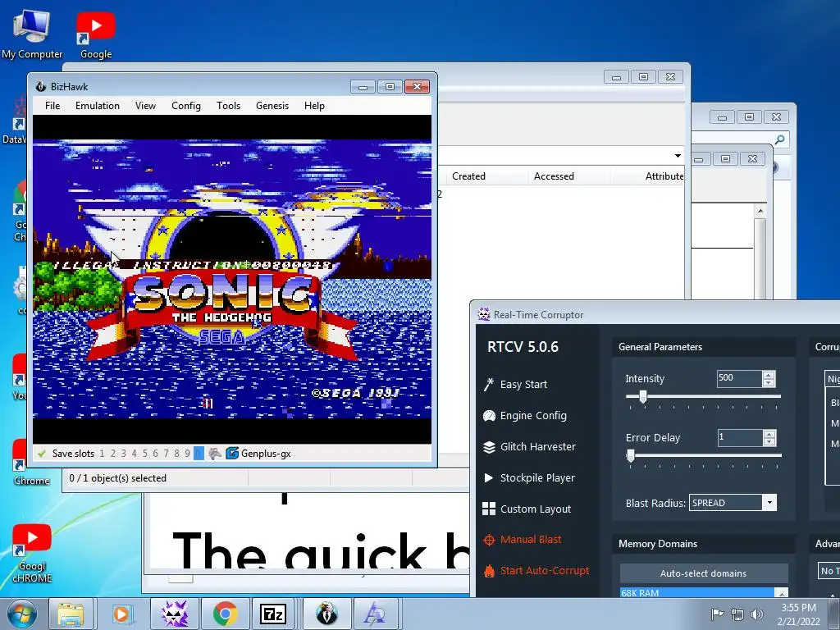Viewport: 840px width, 630px height.
Task: Trigger a Manual Blast
Action: (x=531, y=540)
